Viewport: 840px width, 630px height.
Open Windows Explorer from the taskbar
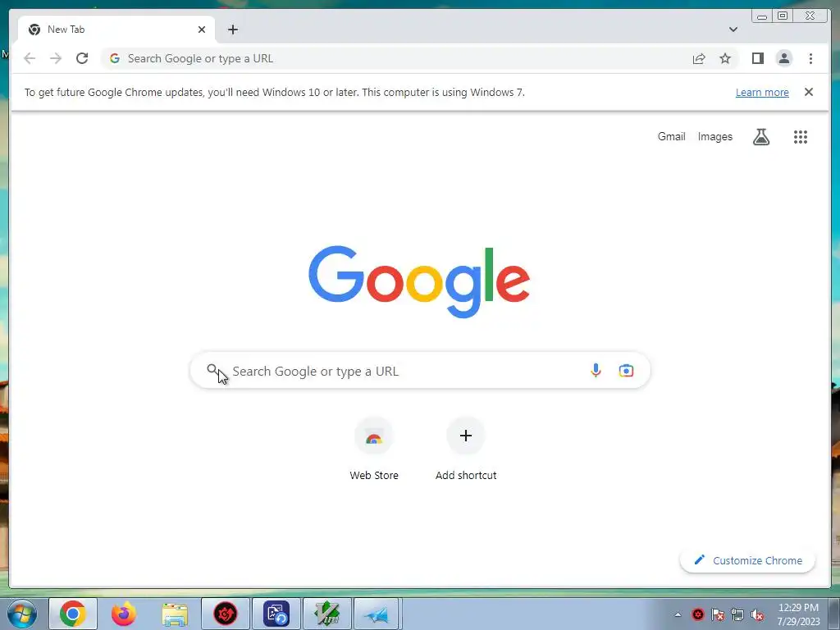point(176,614)
